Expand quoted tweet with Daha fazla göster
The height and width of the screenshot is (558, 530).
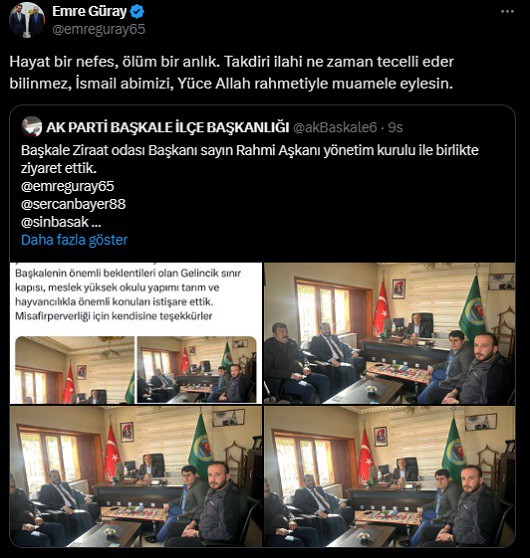point(74,240)
